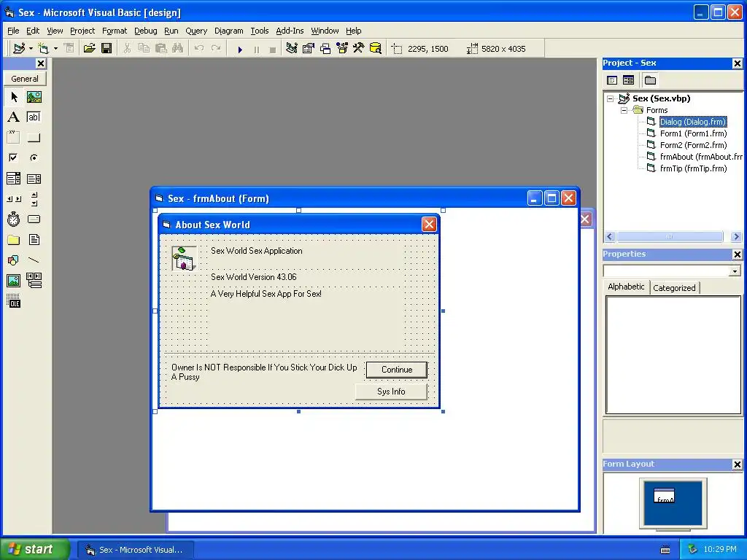Click View Object in Project Explorer
This screenshot has height=560, width=747.
(x=628, y=80)
